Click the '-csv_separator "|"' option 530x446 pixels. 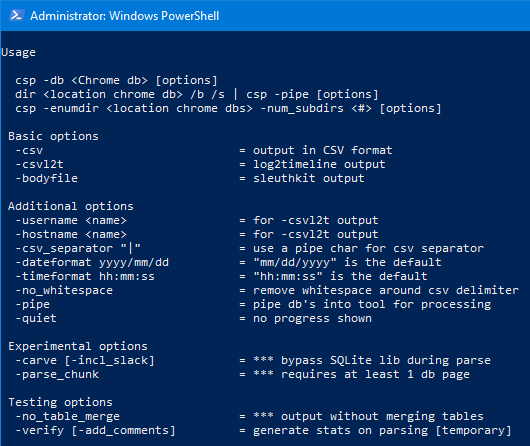pos(78,249)
